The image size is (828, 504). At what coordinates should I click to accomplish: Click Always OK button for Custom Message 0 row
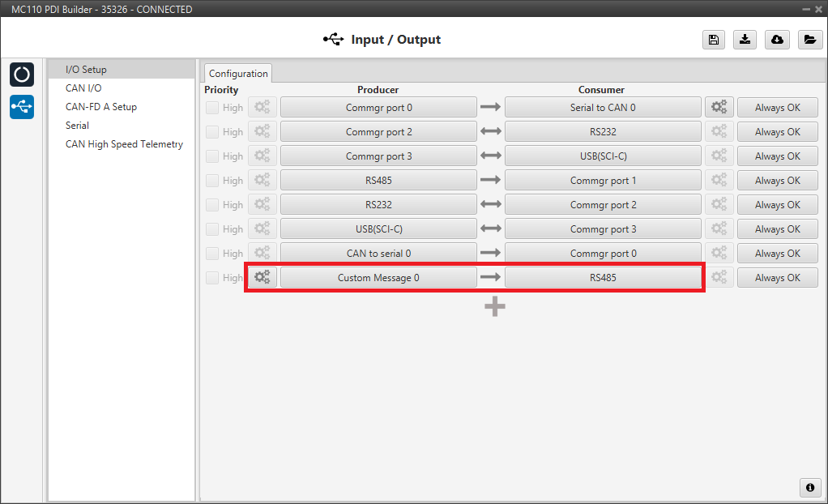(777, 277)
